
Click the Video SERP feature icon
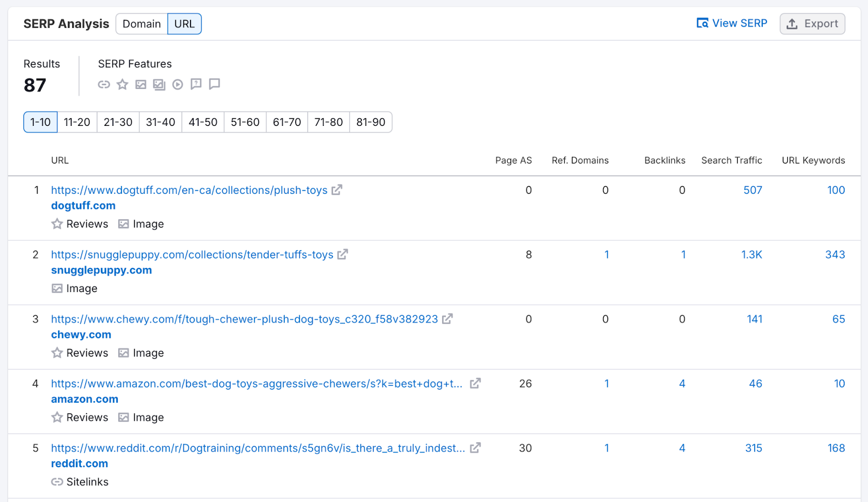click(x=177, y=84)
